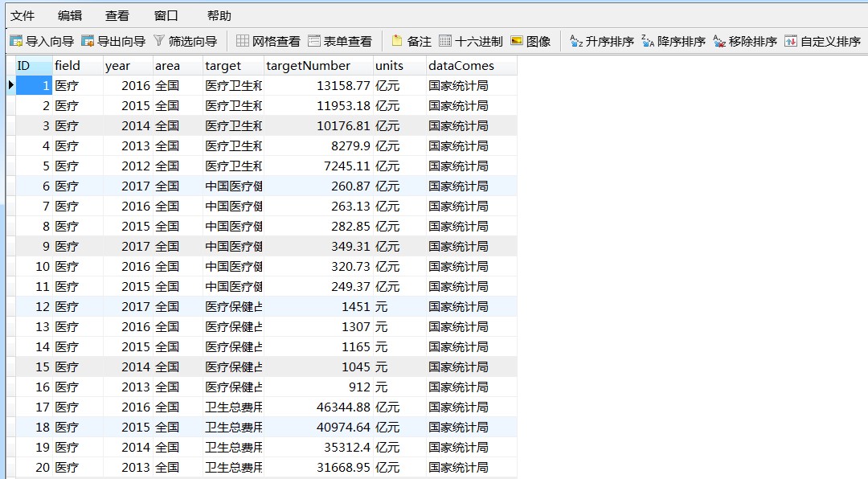
Task: Sort ascending with 升序排序
Action: click(x=602, y=41)
